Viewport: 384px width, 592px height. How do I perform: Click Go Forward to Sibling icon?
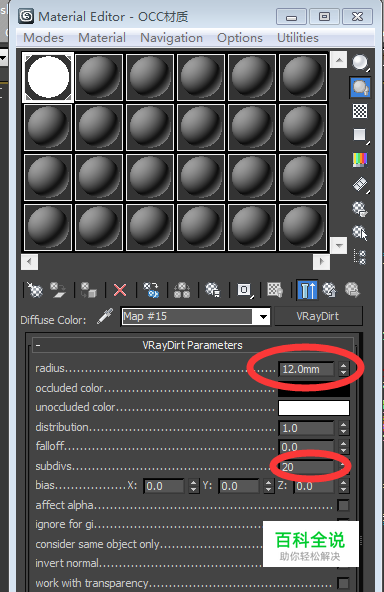point(352,290)
